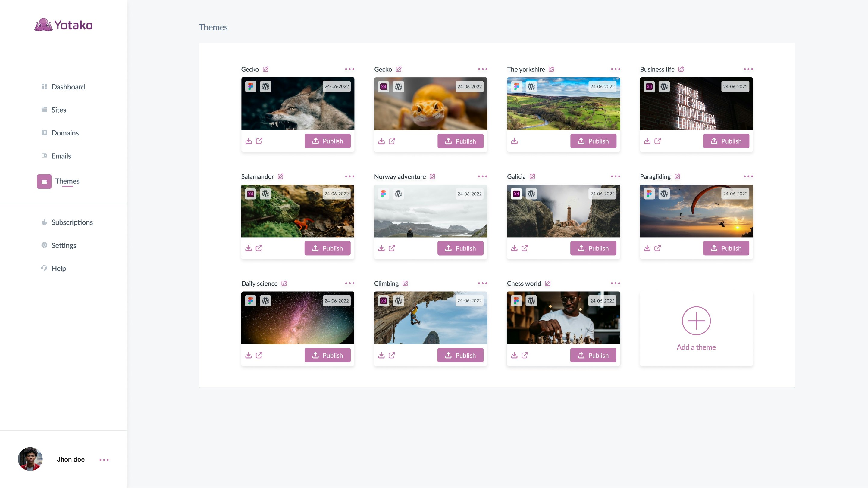868x488 pixels.
Task: Open Help from sidebar
Action: [53, 269]
